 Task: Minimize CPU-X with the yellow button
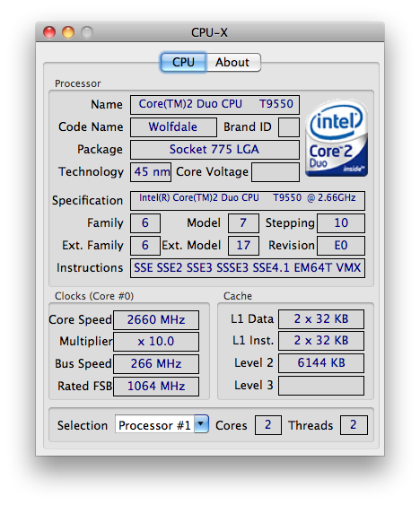click(x=68, y=32)
